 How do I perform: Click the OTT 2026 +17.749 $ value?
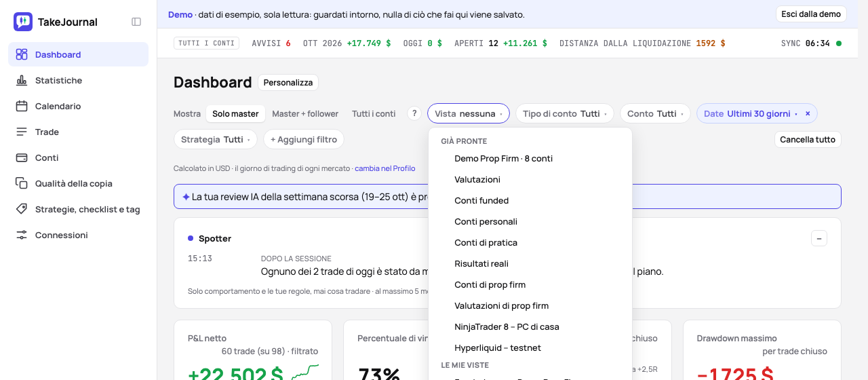pyautogui.click(x=347, y=43)
